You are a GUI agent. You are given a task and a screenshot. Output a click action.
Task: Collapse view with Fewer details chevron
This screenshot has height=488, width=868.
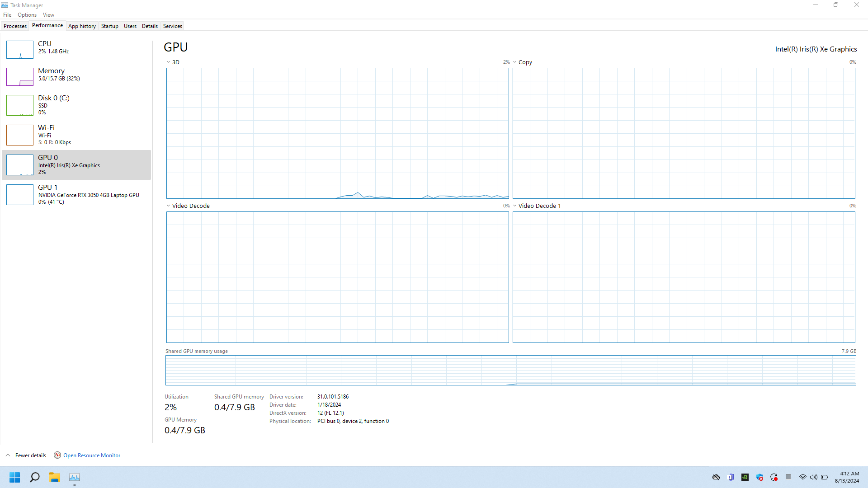pos(8,455)
